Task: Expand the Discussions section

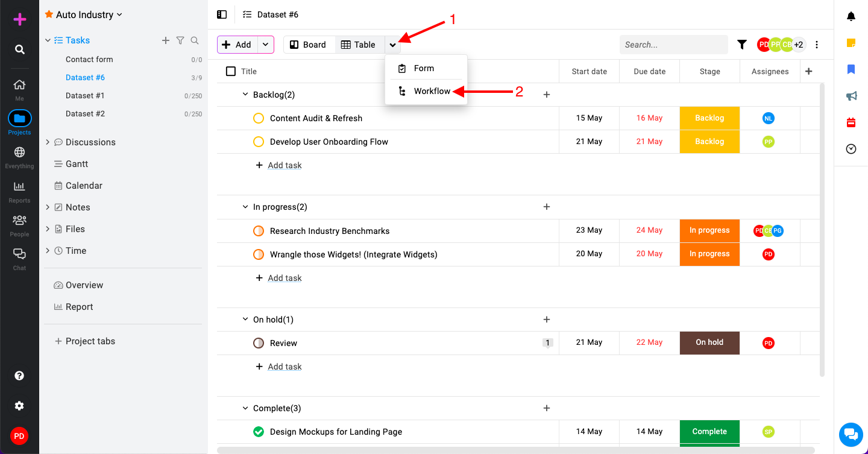Action: click(x=48, y=142)
